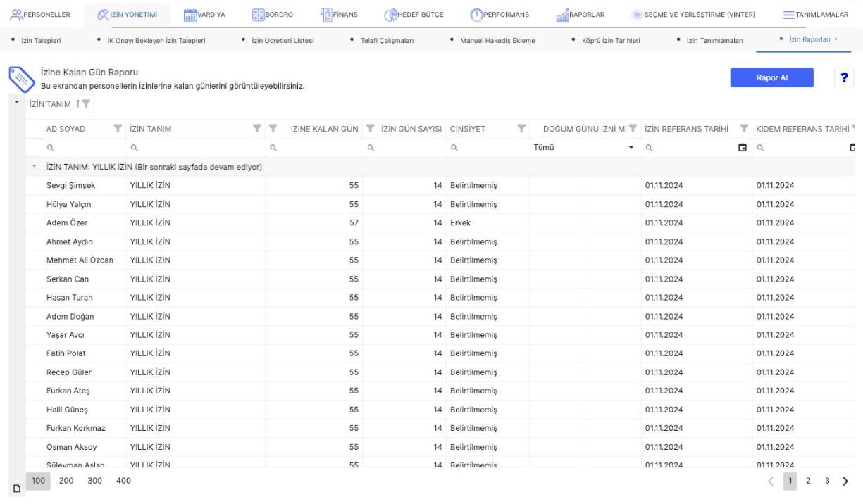Click the page icon beside the page size options
Image resolution: width=863 pixels, height=504 pixels.
click(15, 487)
